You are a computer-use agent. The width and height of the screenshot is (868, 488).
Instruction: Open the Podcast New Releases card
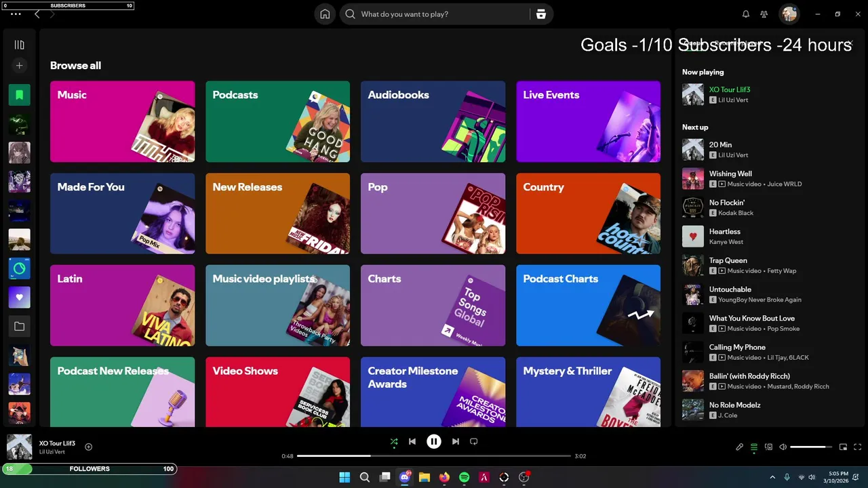[122, 392]
